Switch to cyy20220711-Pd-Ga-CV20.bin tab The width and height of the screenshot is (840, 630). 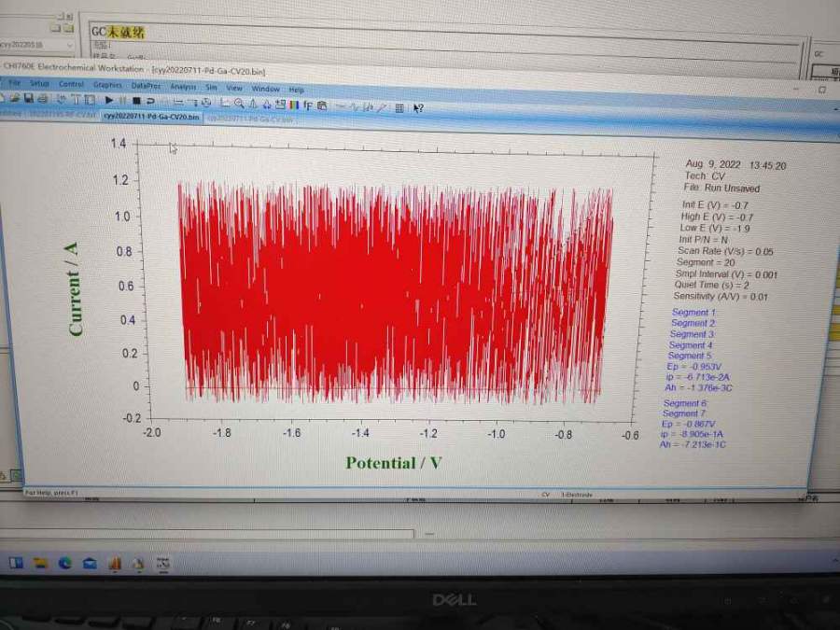point(149,115)
